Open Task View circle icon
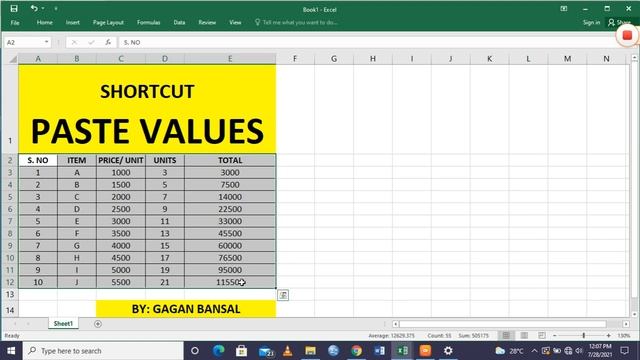Screen dimensions: 640x360 click(x=195, y=351)
